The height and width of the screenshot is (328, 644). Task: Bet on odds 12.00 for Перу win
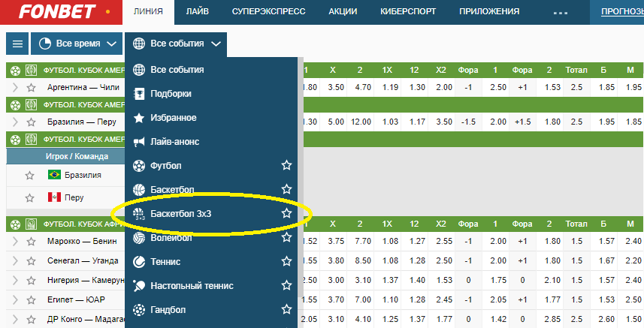[361, 122]
